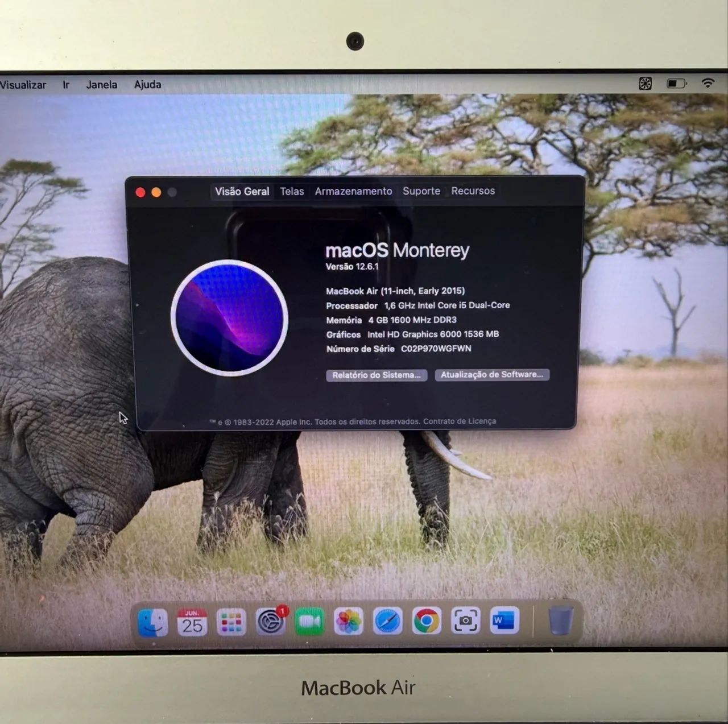Launch FaceTime from the Dock
This screenshot has height=724, width=728.
(x=309, y=622)
